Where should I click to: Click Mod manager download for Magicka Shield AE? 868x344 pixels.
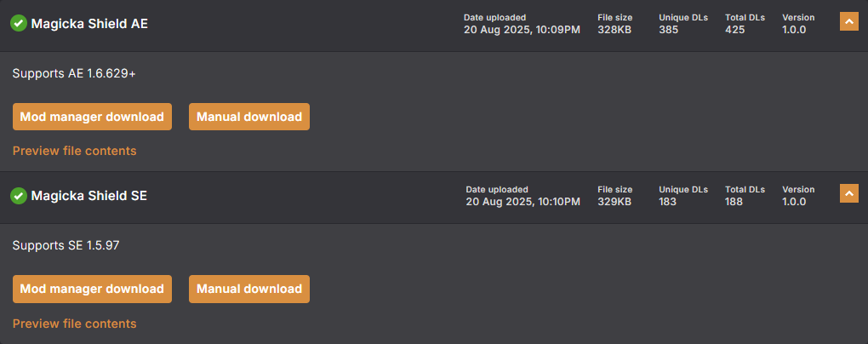click(x=92, y=117)
